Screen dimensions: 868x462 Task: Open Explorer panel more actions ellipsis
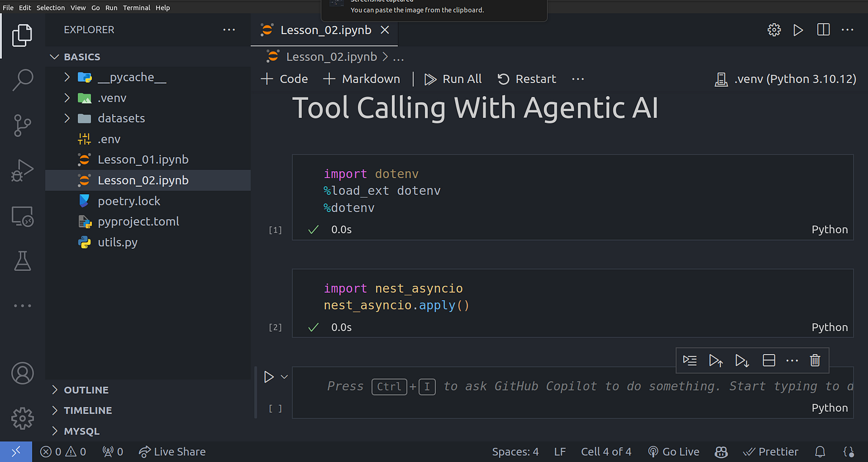pos(229,30)
